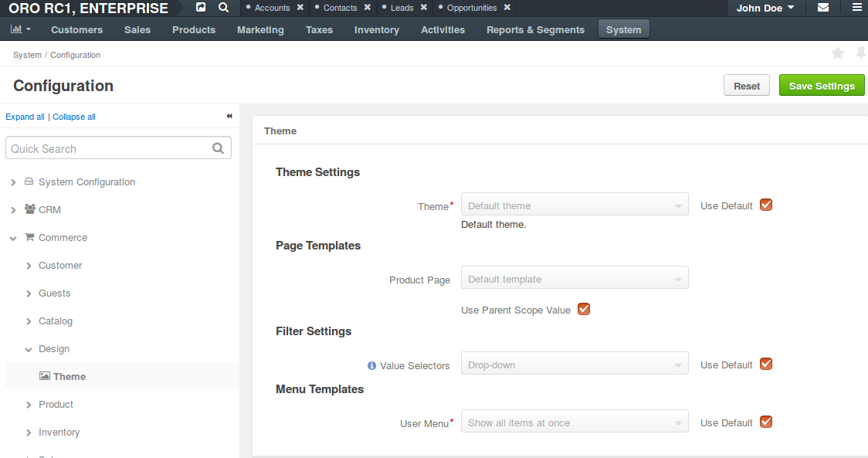868x458 pixels.
Task: Collapse the sidebar with double-arrow icon
Action: [229, 117]
